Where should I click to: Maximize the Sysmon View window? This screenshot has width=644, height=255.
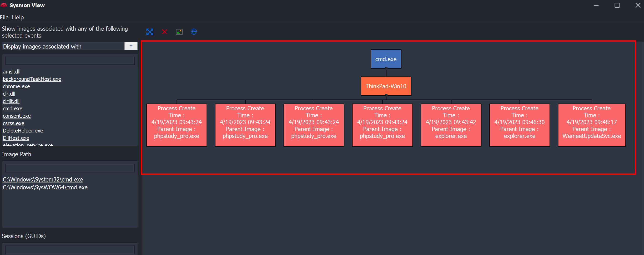pyautogui.click(x=617, y=5)
